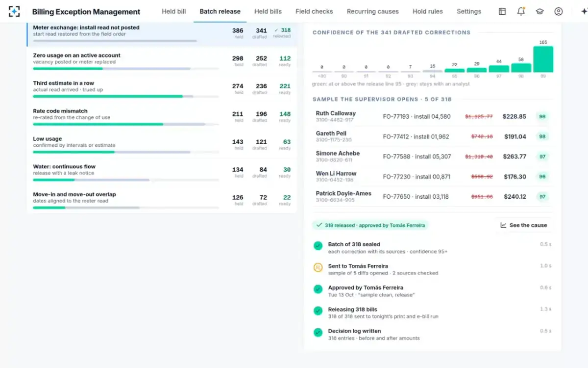588x368 pixels.
Task: Click the Batch of 318 sealed step title
Action: click(354, 244)
